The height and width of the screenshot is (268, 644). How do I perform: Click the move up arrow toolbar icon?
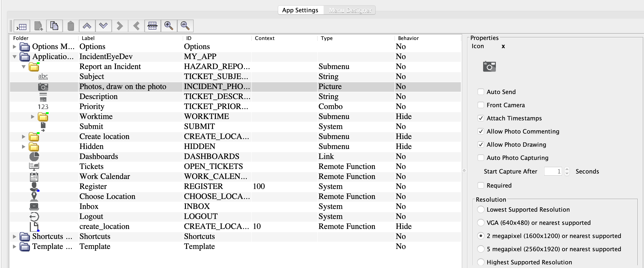pyautogui.click(x=87, y=26)
